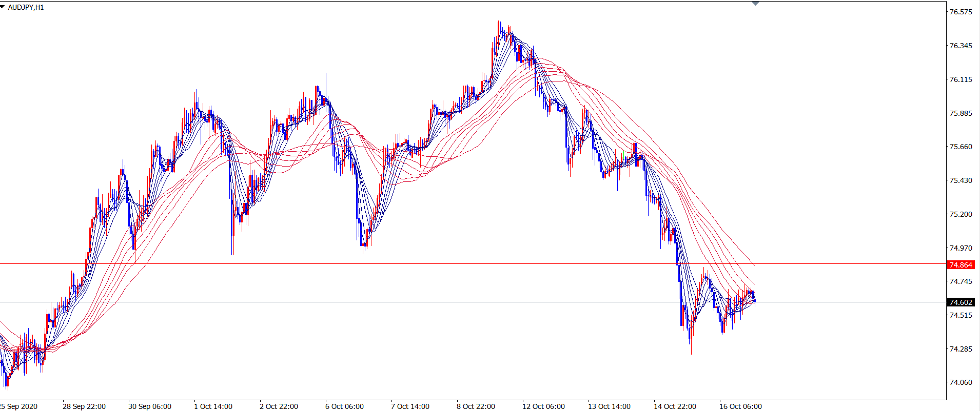Click the 74.060 price scale label
This screenshot has width=980, height=411.
click(961, 382)
